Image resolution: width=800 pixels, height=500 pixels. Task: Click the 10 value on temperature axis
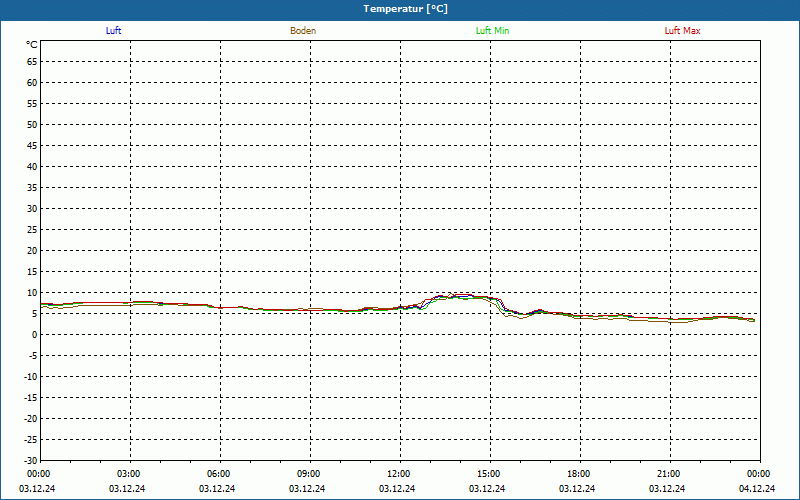[x=32, y=293]
